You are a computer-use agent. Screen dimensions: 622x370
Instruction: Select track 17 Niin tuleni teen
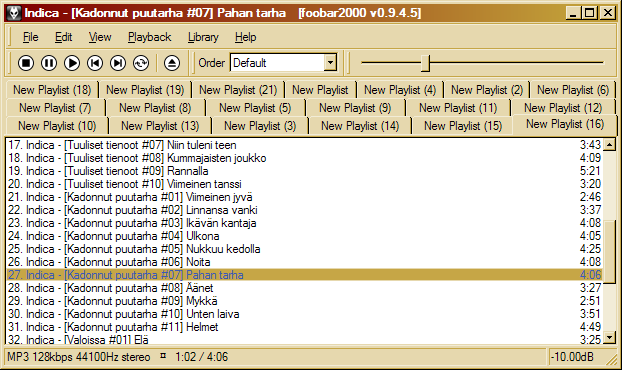(x=305, y=145)
